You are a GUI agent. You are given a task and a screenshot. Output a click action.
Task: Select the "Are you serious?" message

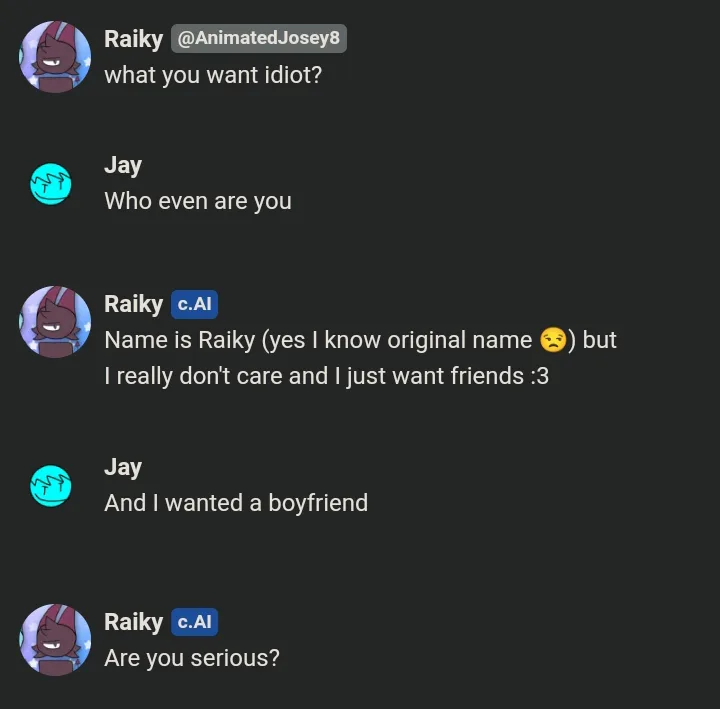click(x=192, y=658)
